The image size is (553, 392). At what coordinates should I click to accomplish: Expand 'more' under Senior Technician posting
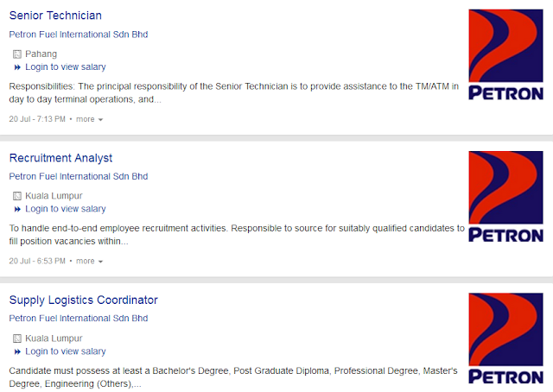[90, 119]
